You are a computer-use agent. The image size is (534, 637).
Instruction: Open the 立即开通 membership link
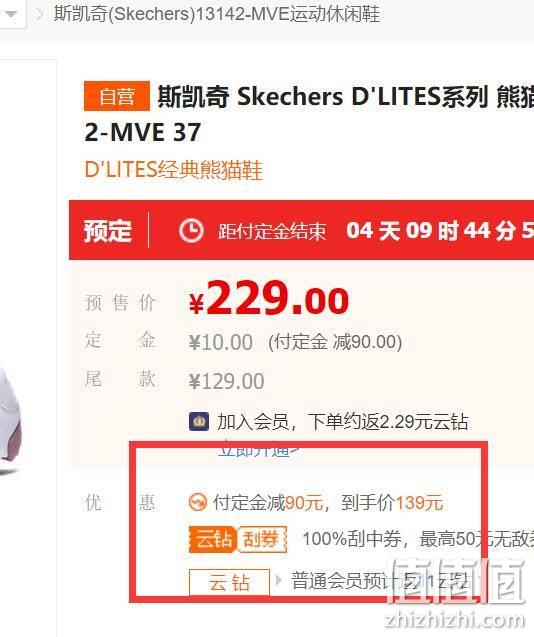(258, 450)
